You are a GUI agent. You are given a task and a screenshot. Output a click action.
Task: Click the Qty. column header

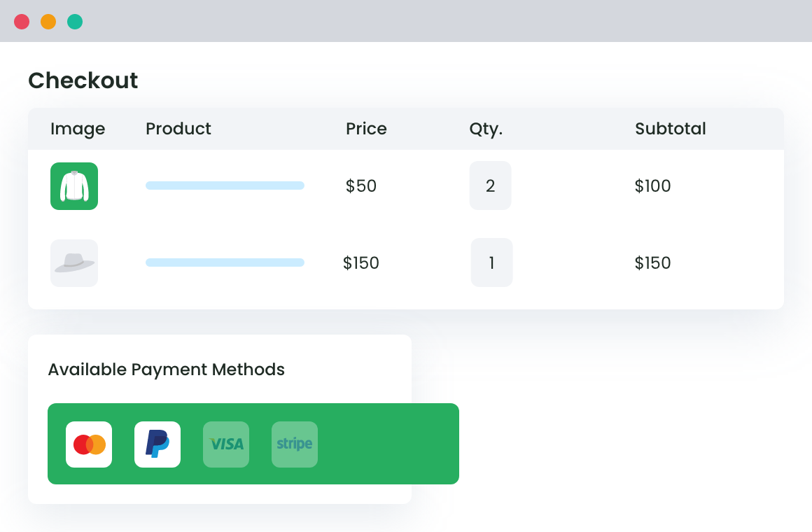[x=486, y=128]
